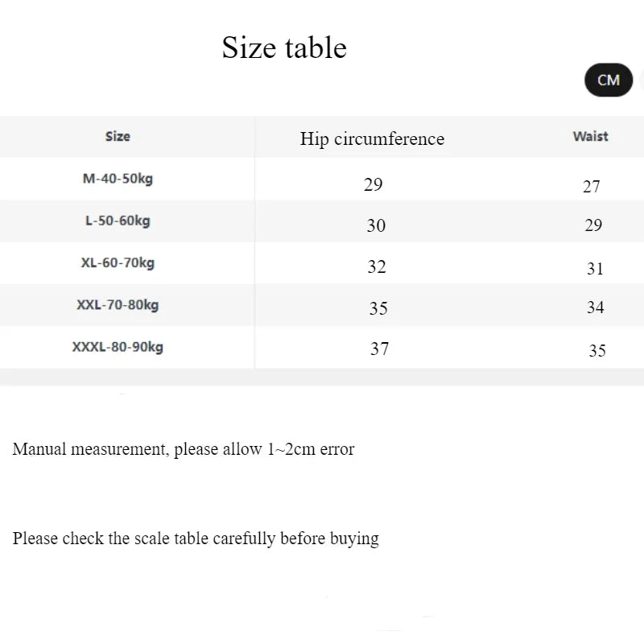This screenshot has width=644, height=644.
Task: Click waist value 31 for size XL
Action: pyautogui.click(x=595, y=269)
